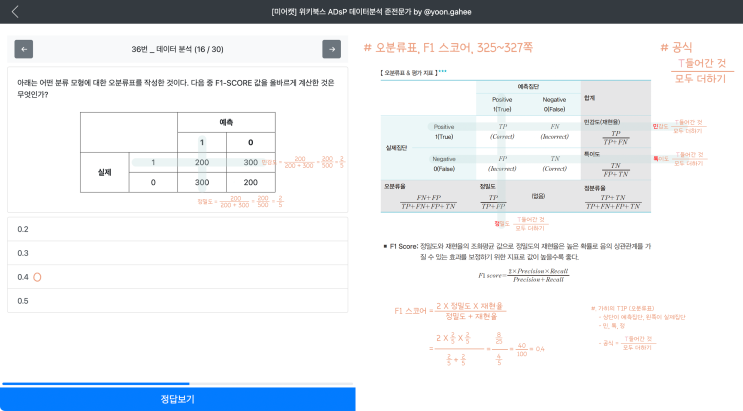Click the red circle mark beside 0.4

pos(37,277)
